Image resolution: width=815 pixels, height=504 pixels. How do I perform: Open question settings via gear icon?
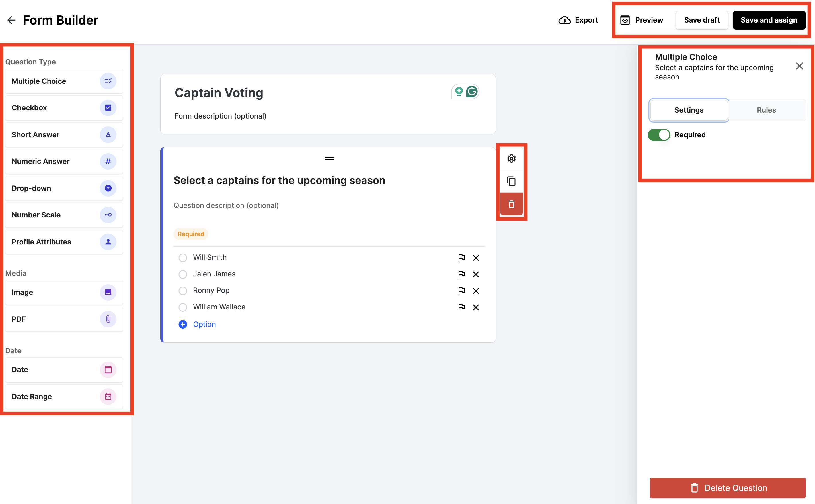(x=511, y=158)
